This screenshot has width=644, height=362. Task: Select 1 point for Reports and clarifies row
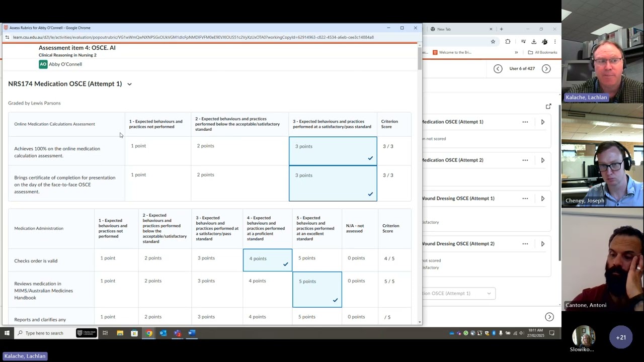coord(116,317)
